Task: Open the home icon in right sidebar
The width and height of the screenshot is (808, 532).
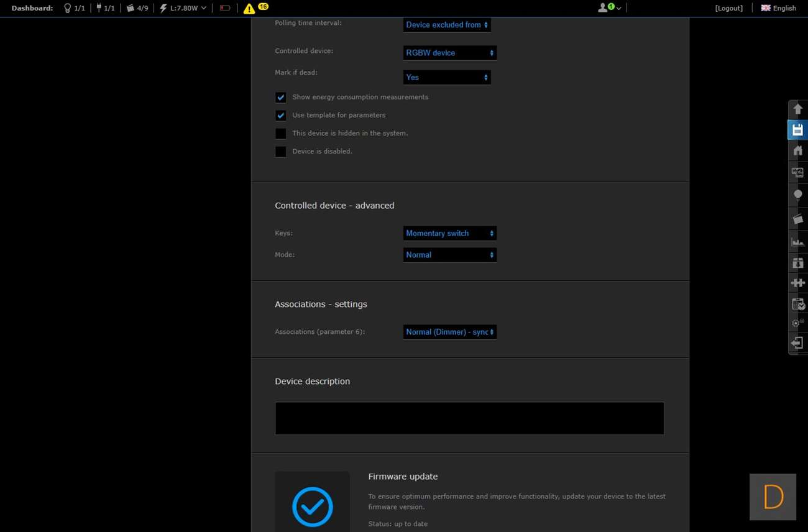Action: coord(797,150)
